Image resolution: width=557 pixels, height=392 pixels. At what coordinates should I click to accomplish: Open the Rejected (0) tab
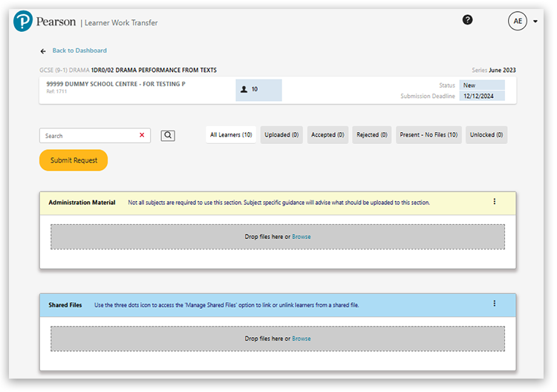click(x=372, y=135)
